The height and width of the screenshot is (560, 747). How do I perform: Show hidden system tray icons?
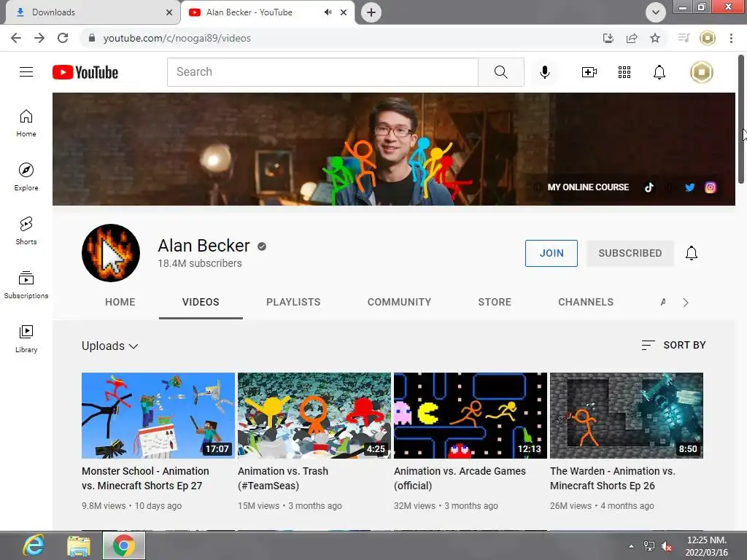631,546
